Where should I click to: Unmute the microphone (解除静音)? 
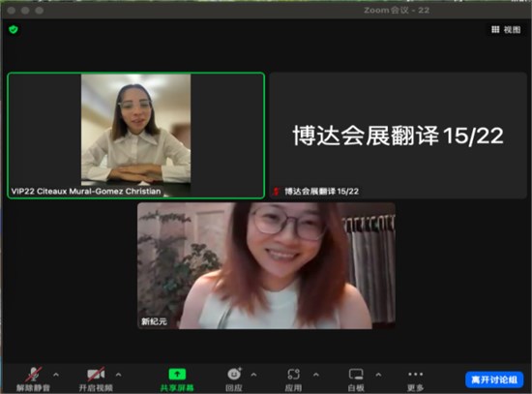point(33,375)
